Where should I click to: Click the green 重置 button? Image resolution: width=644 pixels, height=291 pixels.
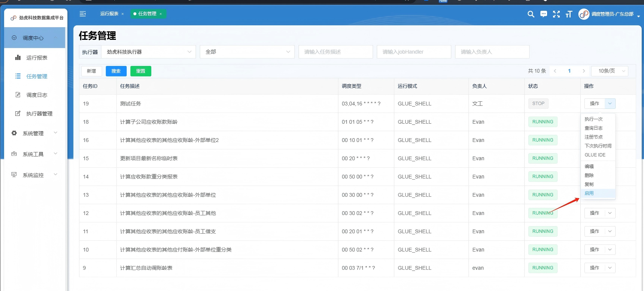coord(141,71)
